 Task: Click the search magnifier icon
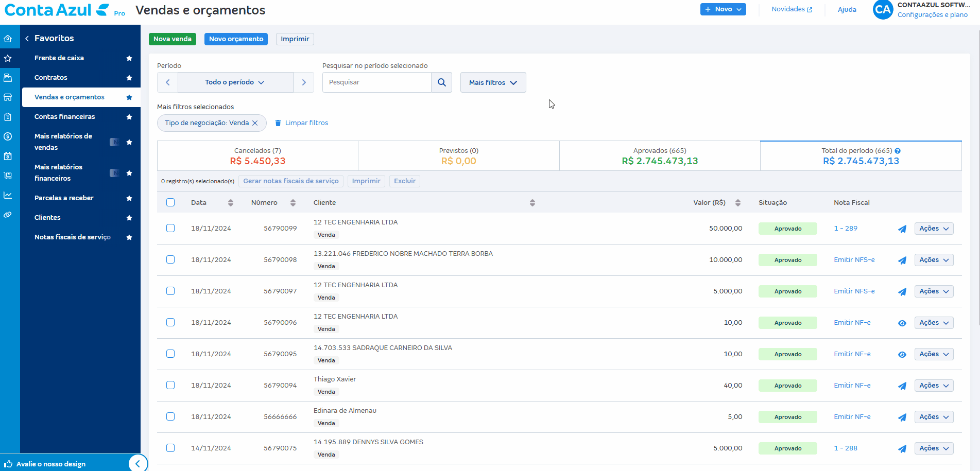(441, 82)
